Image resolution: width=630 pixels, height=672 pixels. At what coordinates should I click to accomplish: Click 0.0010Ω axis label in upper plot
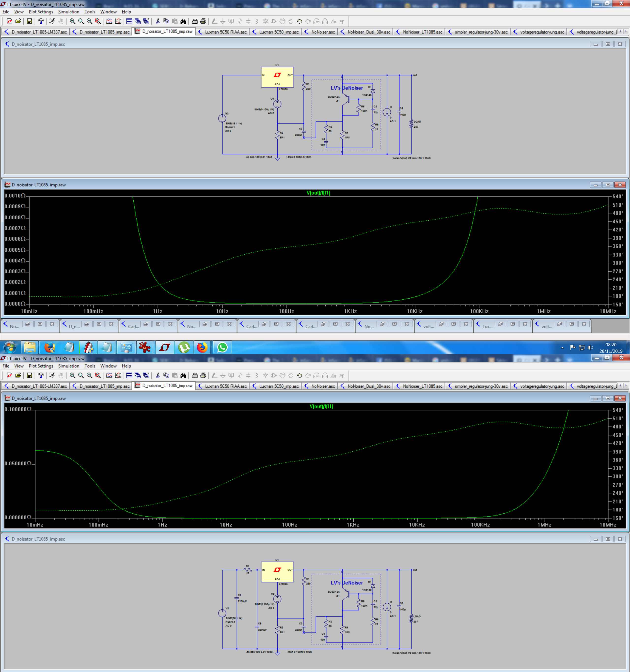[x=15, y=196]
